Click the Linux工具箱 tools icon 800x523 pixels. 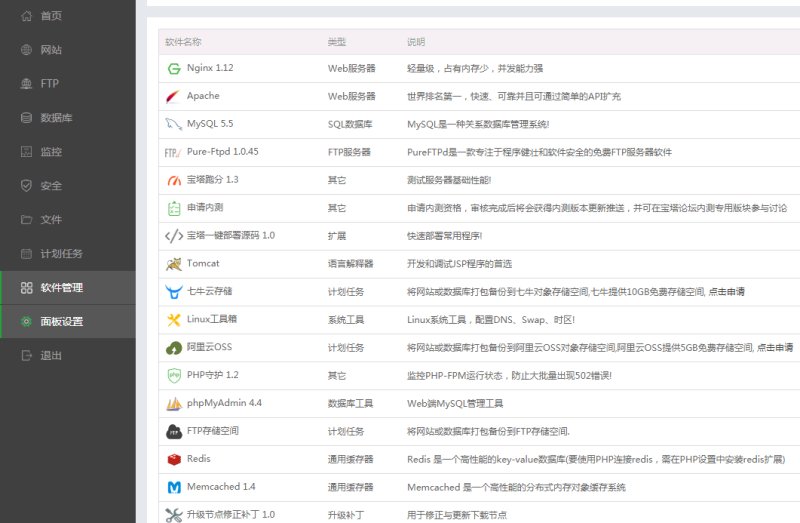(x=174, y=320)
